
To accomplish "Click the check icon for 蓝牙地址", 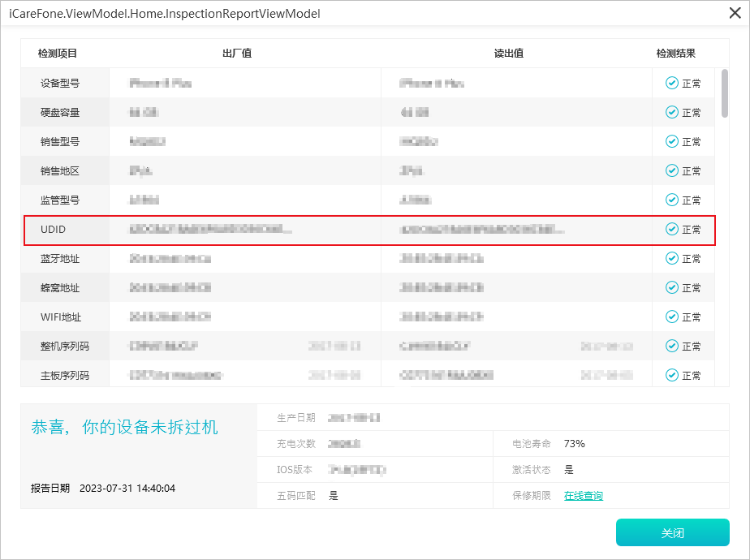I will point(671,259).
